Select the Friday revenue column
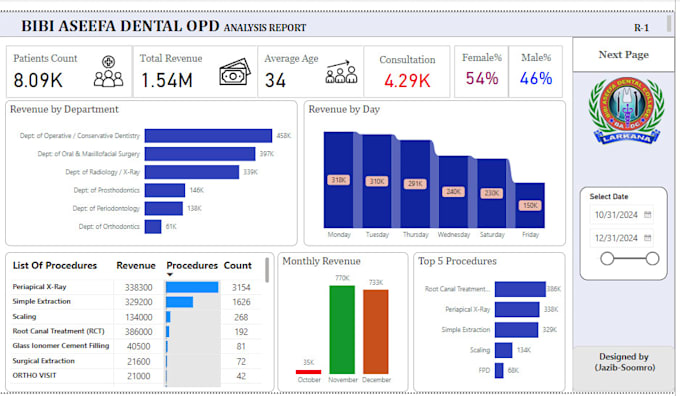The image size is (680, 396). click(x=530, y=206)
